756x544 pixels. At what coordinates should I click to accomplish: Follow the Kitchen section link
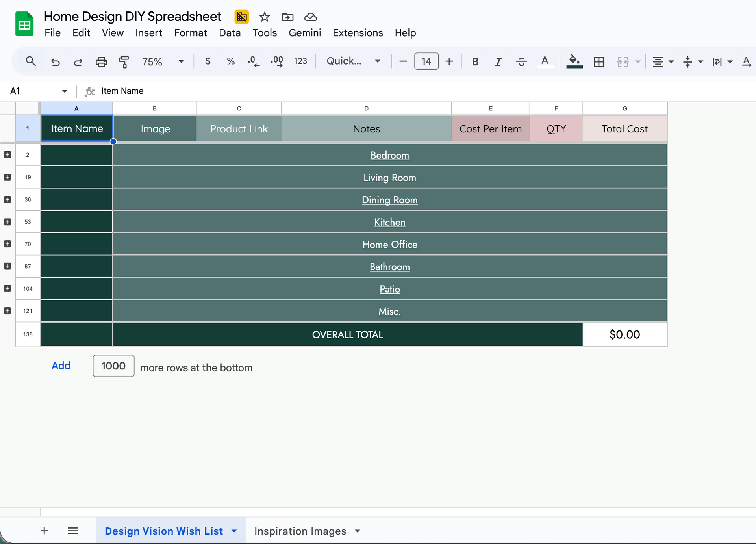[389, 222]
